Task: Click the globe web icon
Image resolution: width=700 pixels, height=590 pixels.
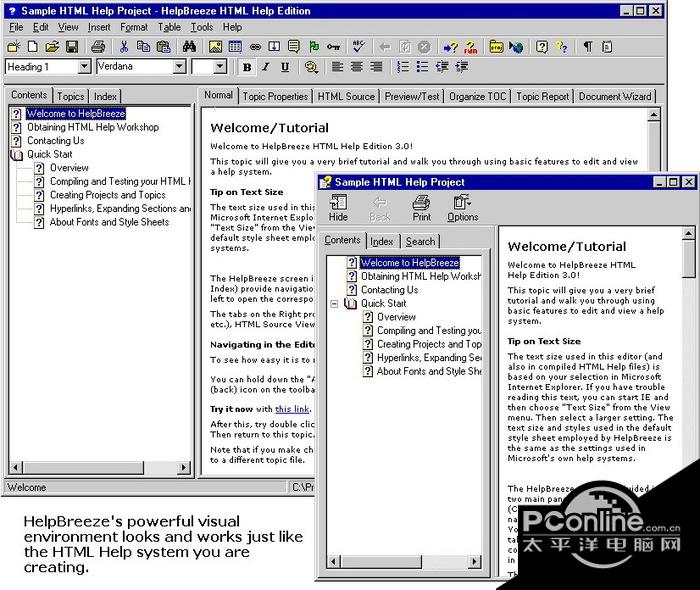Action: 517,47
